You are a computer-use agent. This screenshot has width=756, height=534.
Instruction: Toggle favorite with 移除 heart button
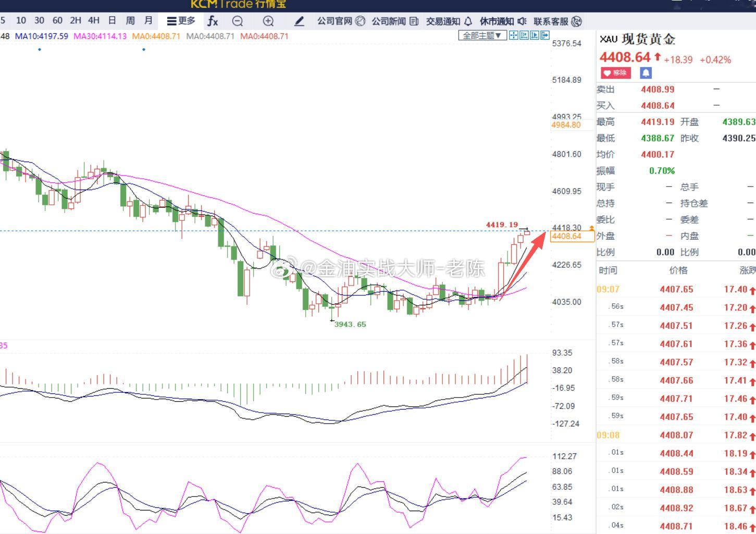pos(616,73)
